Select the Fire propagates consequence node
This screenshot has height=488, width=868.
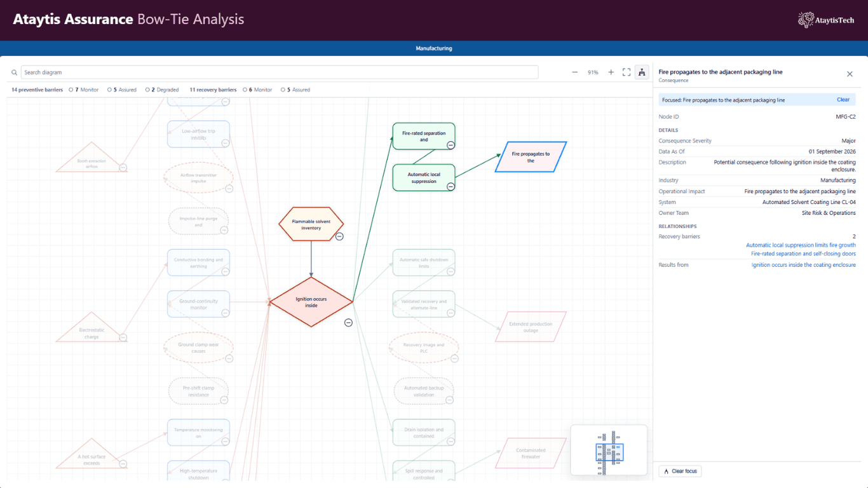click(531, 157)
